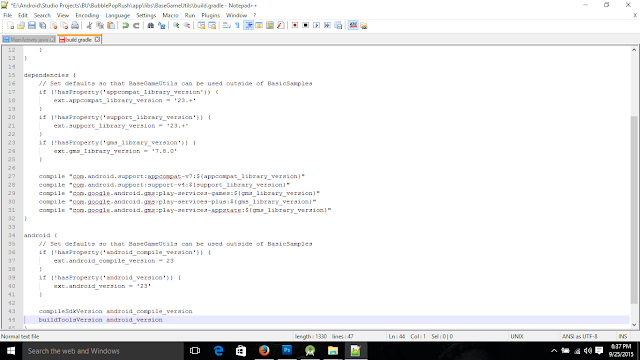Toggle the show all characters pilcrow icon

tap(238, 26)
